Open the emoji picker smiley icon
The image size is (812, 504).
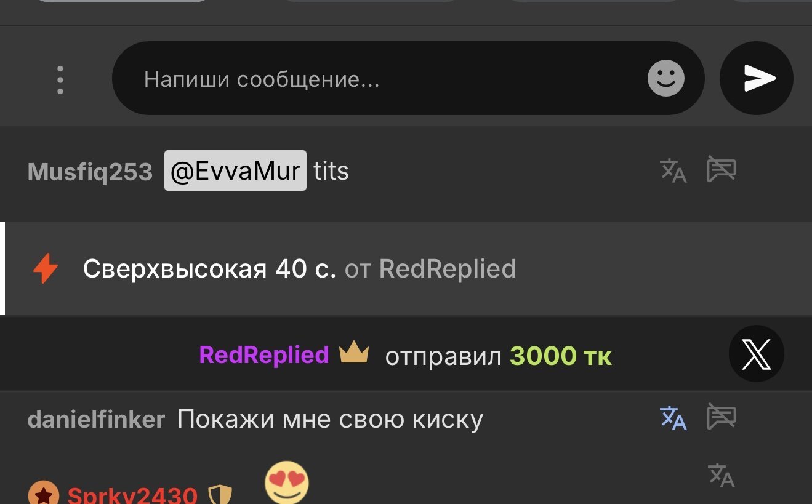(666, 79)
